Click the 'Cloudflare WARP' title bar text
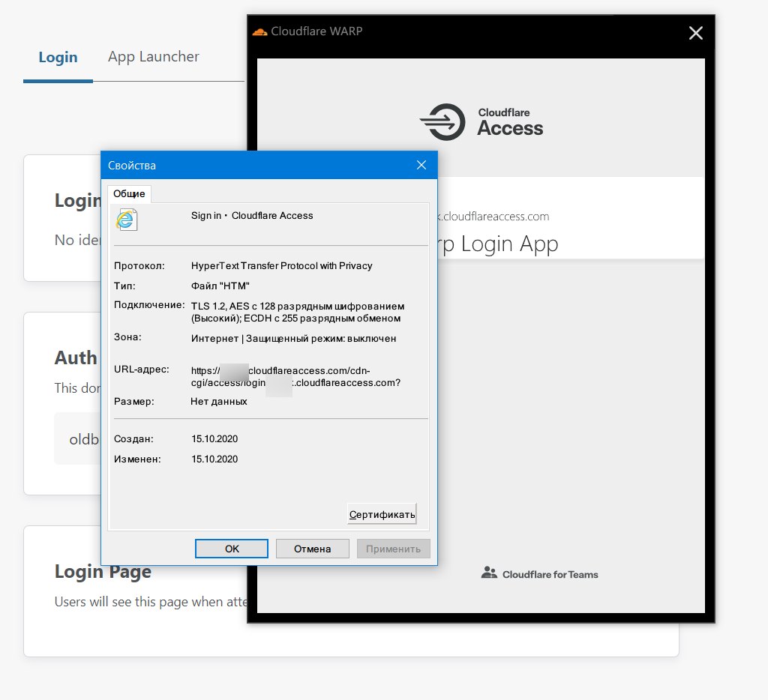 316,31
